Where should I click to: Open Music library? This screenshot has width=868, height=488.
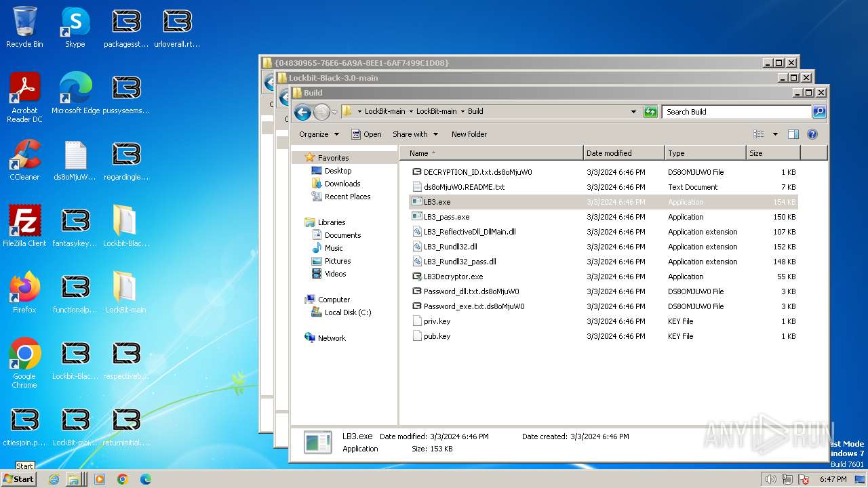tap(334, 248)
